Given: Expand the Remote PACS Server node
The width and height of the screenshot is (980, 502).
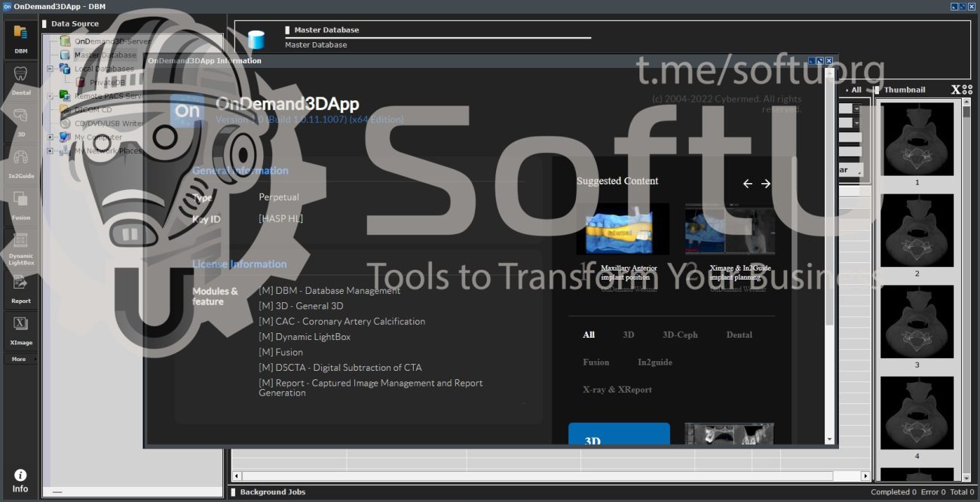Looking at the screenshot, I should click(51, 96).
